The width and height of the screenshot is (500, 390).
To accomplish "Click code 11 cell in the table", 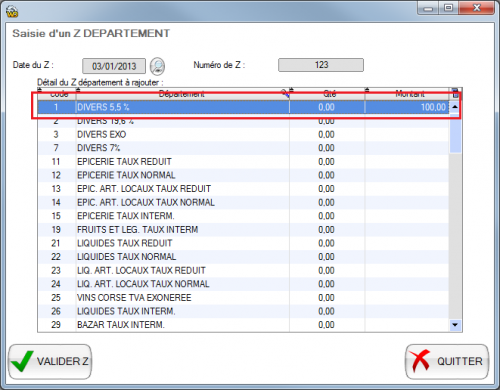I will 57,162.
